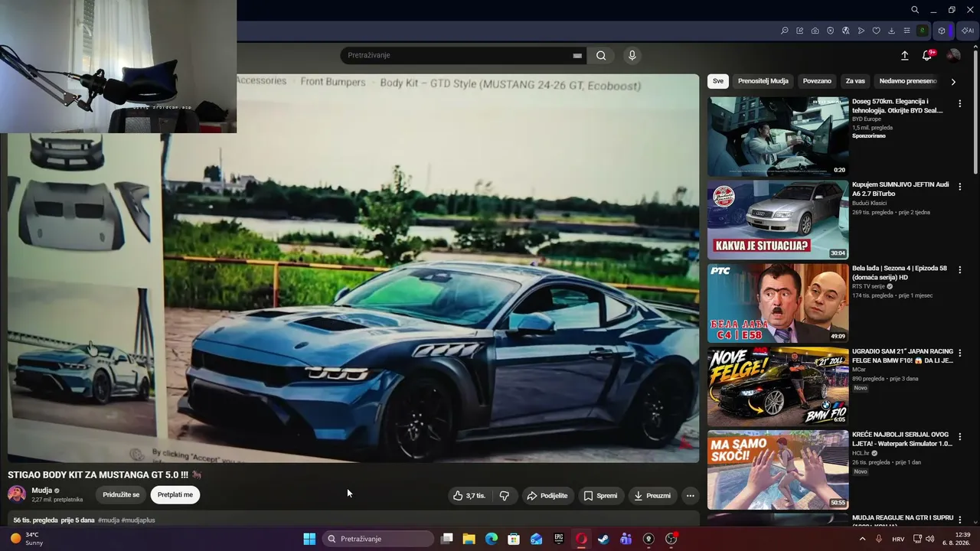Dislike the video with thumbs-down icon
The image size is (980, 551).
[505, 496]
